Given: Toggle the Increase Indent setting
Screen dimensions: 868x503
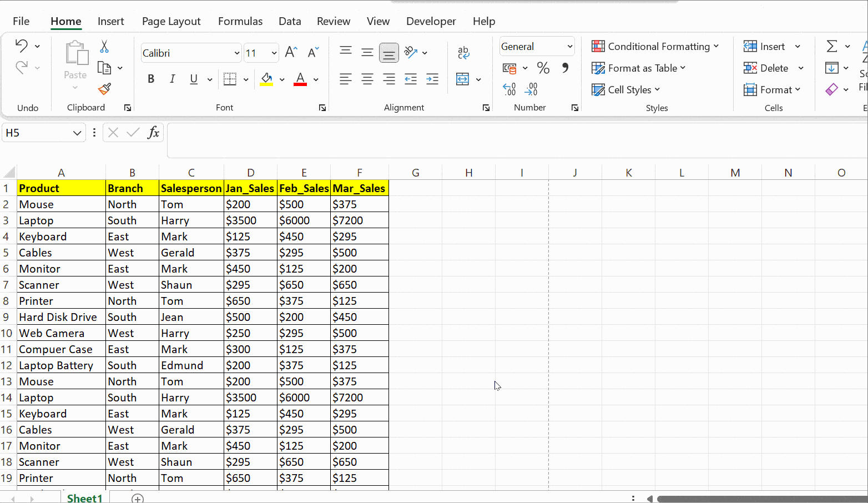Looking at the screenshot, I should click(x=432, y=79).
